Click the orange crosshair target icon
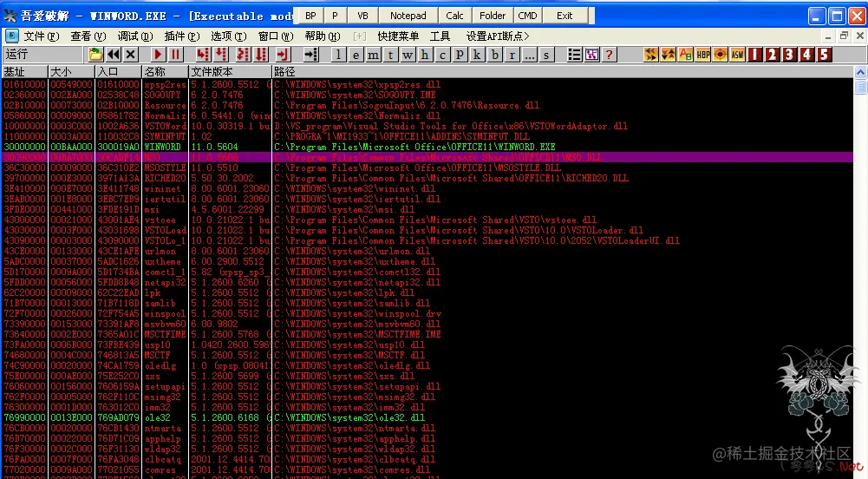Image resolution: width=868 pixels, height=479 pixels. [721, 55]
